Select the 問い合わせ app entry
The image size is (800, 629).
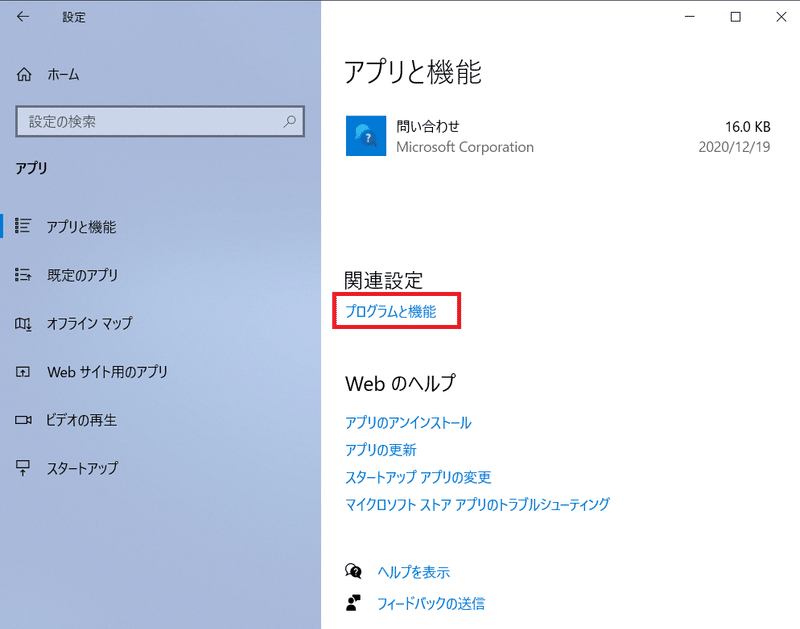(x=450, y=136)
